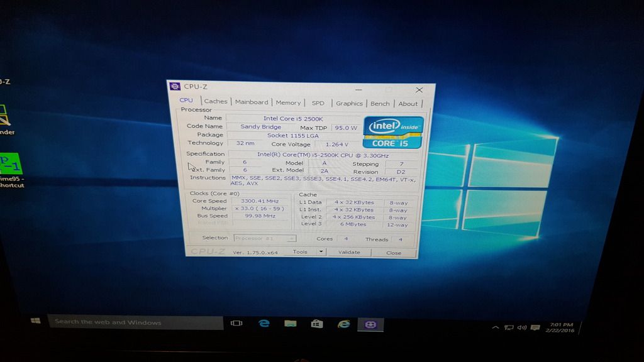644x362 pixels.
Task: Click the Close button in CPU-Z
Action: [x=394, y=253]
